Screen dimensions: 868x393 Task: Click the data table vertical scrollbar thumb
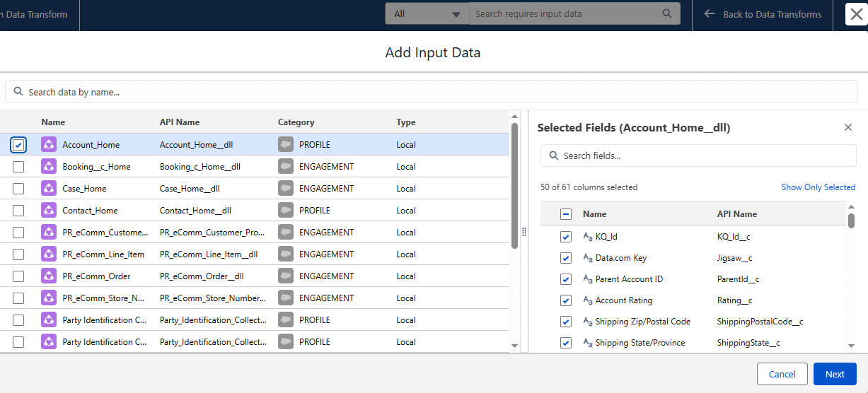tap(515, 187)
